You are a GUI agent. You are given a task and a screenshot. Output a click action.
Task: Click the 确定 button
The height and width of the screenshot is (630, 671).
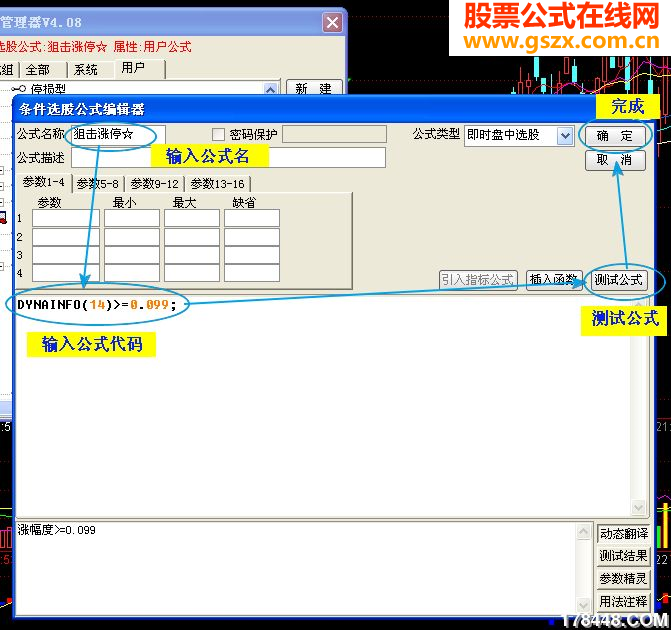pyautogui.click(x=615, y=136)
